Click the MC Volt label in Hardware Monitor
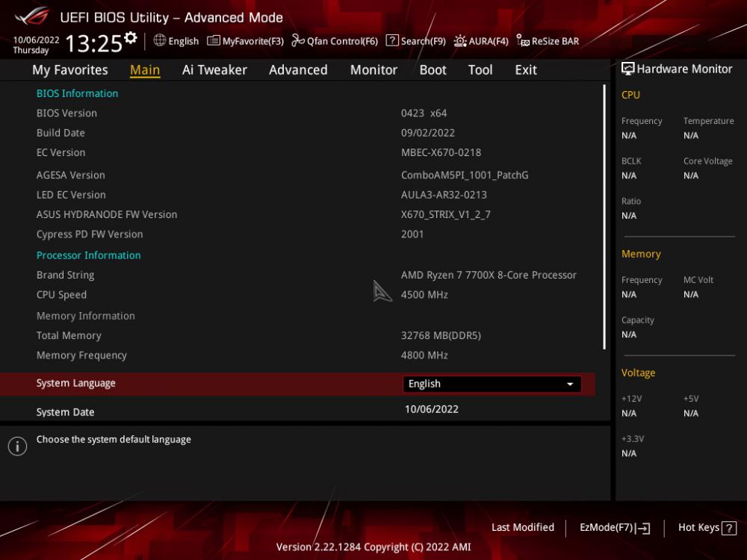Viewport: 747px width, 560px height. (698, 280)
